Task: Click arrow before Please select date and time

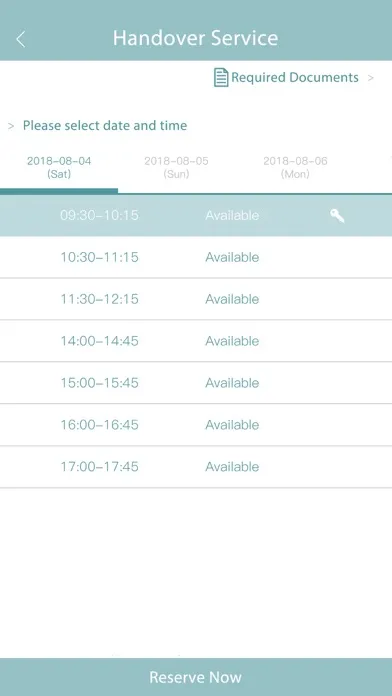Action: pyautogui.click(x=11, y=126)
